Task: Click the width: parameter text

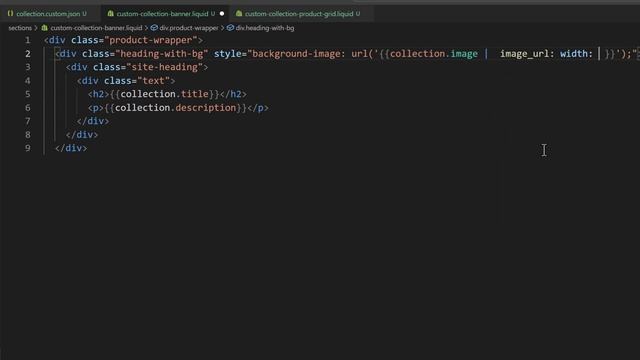Action: 576,53
